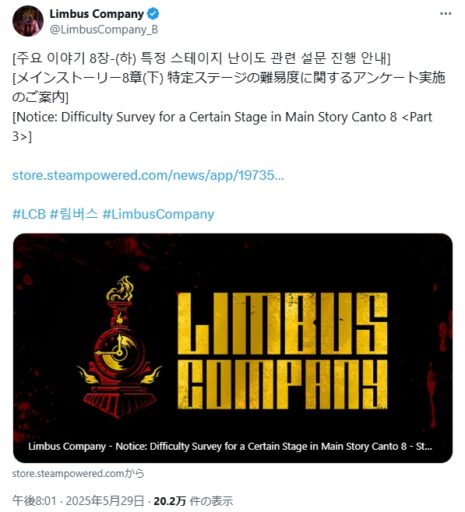The width and height of the screenshot is (465, 512).
Task: Click the 2025年5月29日 post date
Action: pos(105,501)
